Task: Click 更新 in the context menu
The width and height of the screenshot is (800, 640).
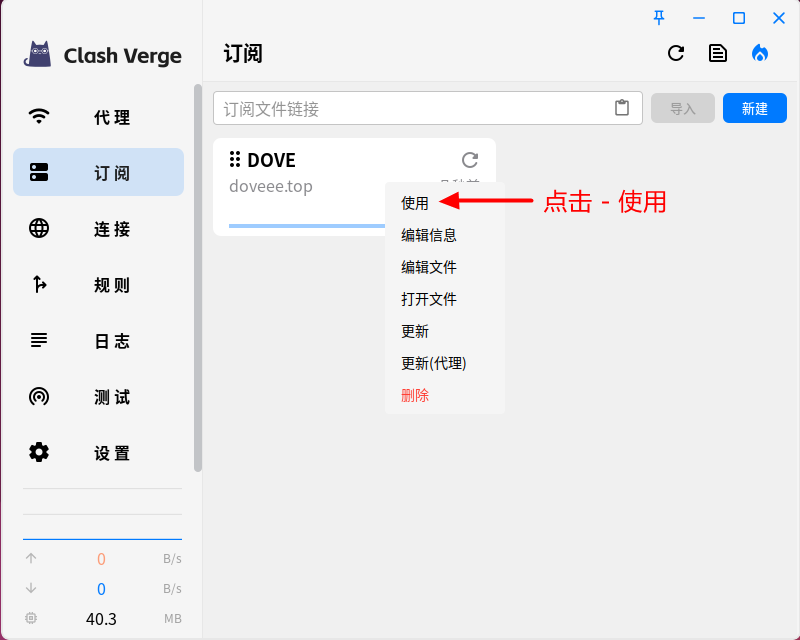Action: coord(445,331)
